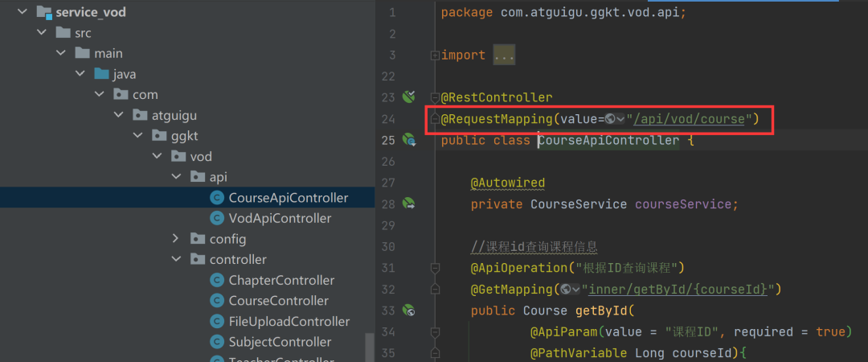Fold the @ApiOperation block at line 31
The image size is (868, 362).
[435, 267]
